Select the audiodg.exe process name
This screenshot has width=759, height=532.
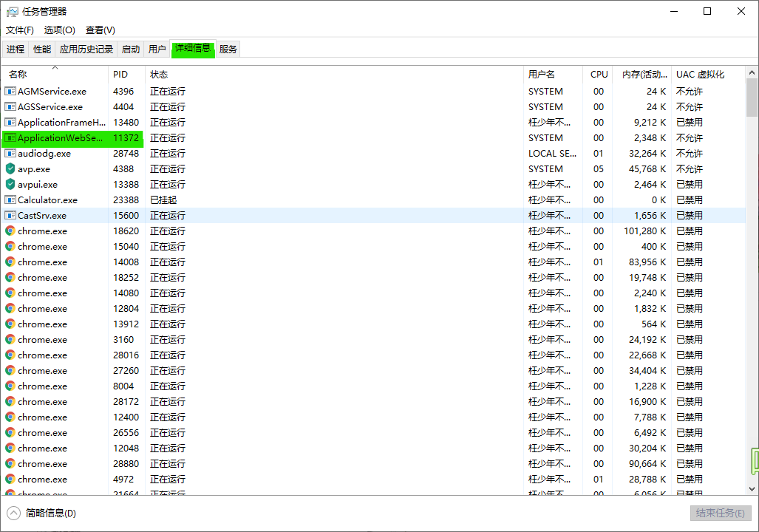(x=44, y=154)
